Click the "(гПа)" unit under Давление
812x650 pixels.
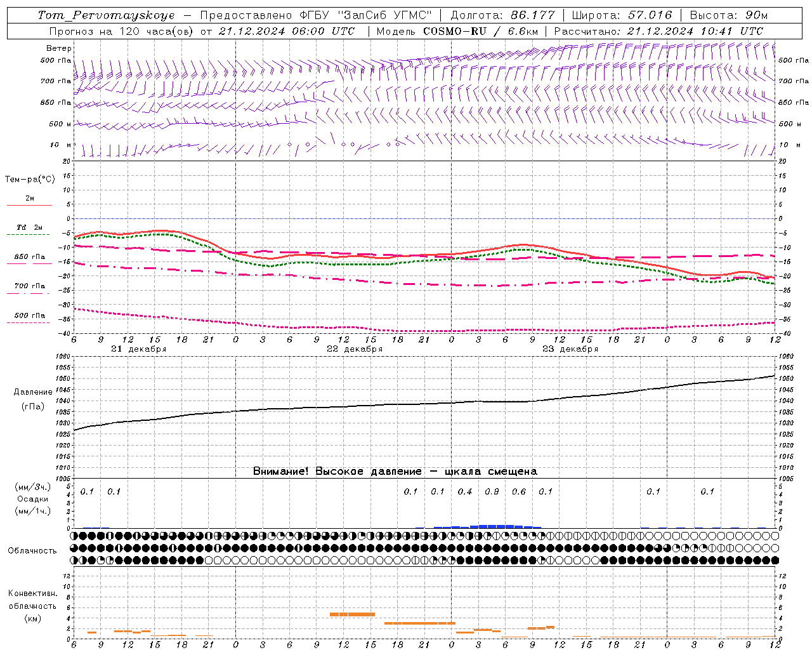click(x=33, y=406)
